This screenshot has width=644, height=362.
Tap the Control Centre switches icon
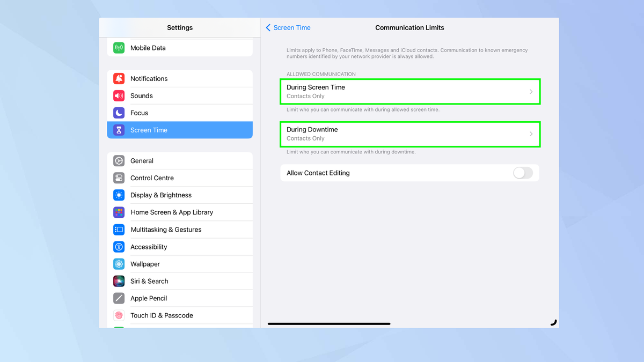(x=119, y=178)
